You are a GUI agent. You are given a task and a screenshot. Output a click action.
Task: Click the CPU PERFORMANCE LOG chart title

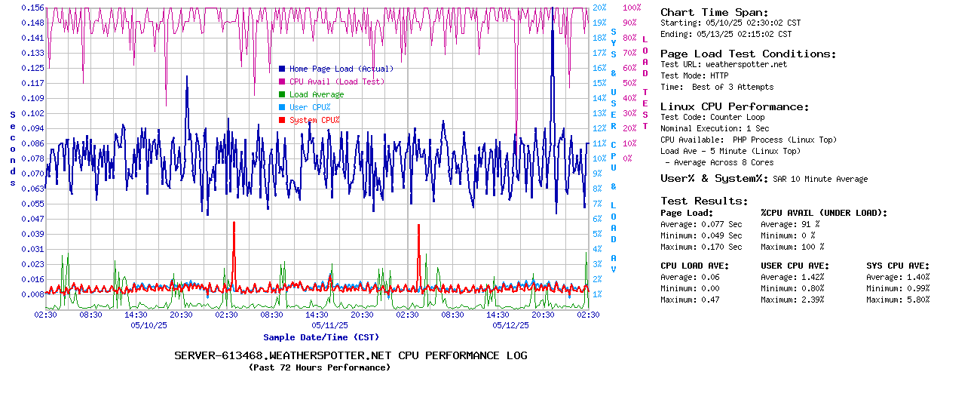(351, 355)
